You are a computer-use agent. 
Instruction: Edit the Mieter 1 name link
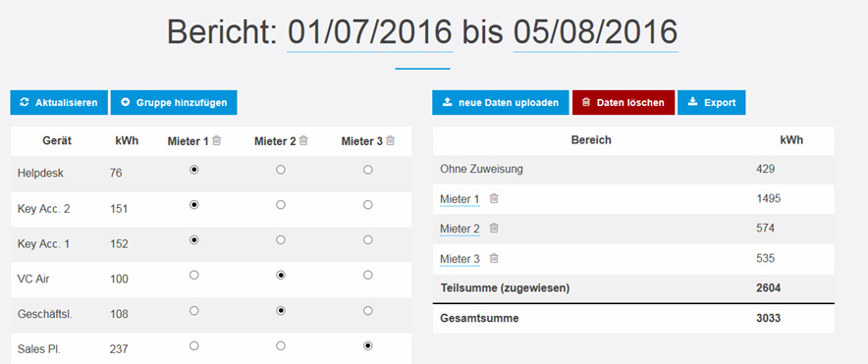[460, 199]
